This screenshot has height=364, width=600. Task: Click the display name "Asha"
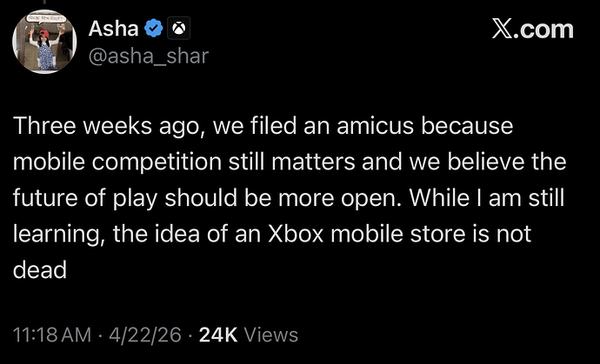[113, 30]
